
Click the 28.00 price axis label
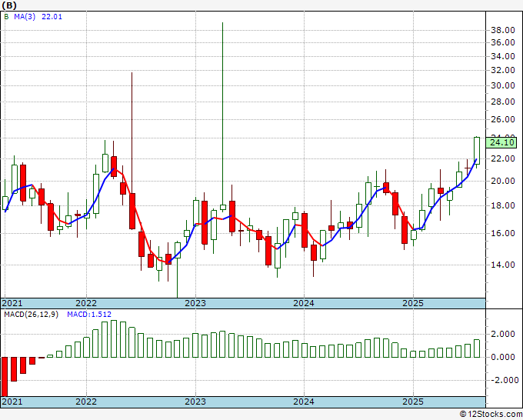(x=503, y=102)
